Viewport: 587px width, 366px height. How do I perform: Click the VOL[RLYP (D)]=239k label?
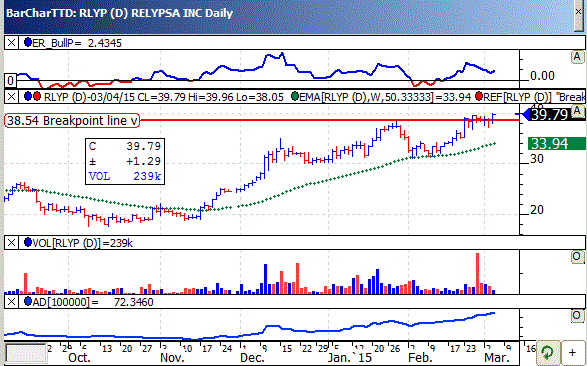click(83, 243)
